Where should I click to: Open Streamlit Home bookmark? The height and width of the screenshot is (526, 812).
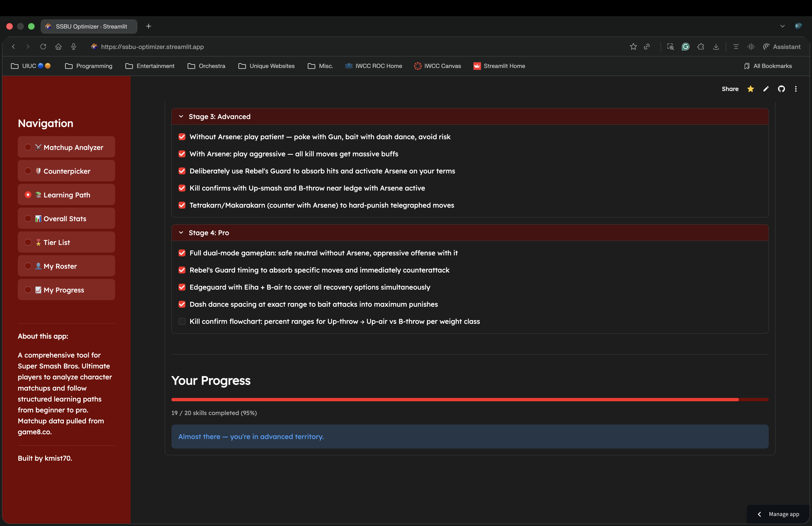pyautogui.click(x=499, y=66)
